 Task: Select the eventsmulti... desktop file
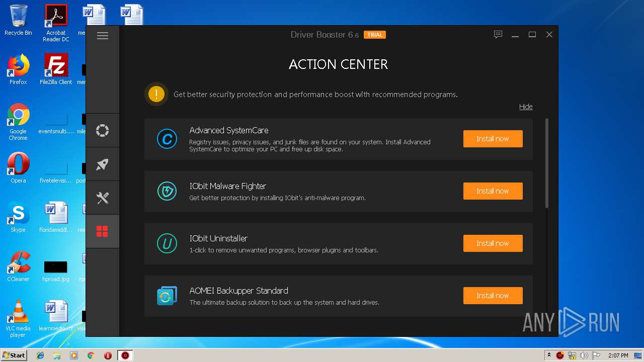[x=56, y=123]
